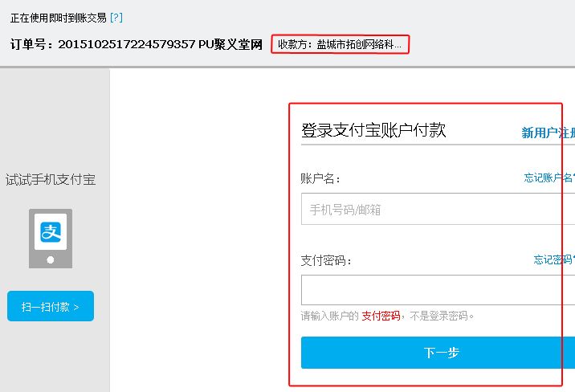Screen dimensions: 575x392
Task: Click the 忘记密码 link
Action: [x=554, y=259]
